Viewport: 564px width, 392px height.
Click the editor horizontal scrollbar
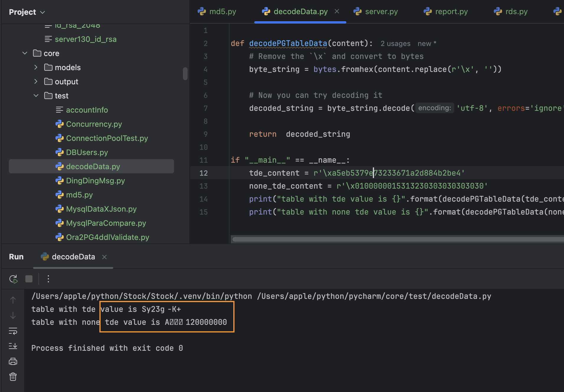pos(395,239)
